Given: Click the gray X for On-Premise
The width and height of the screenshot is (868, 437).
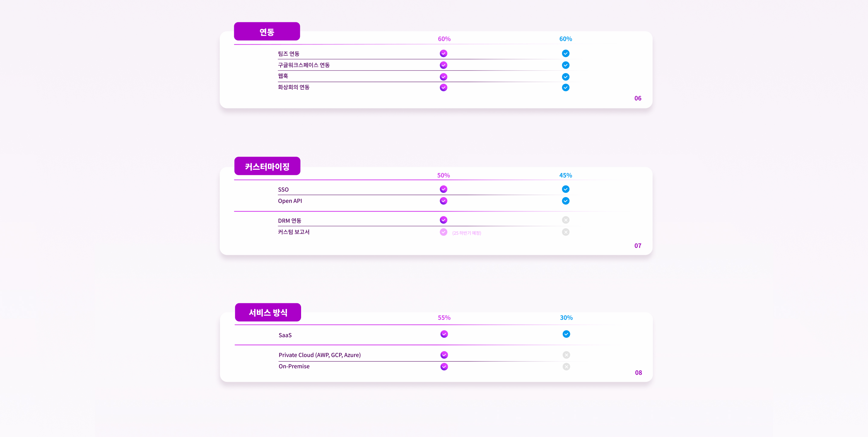Looking at the screenshot, I should pyautogui.click(x=566, y=367).
